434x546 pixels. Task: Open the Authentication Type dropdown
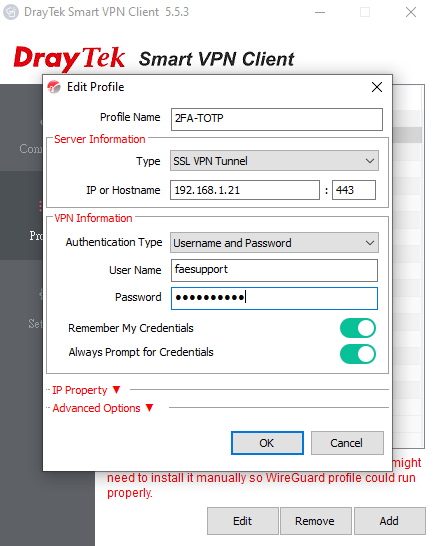[274, 243]
